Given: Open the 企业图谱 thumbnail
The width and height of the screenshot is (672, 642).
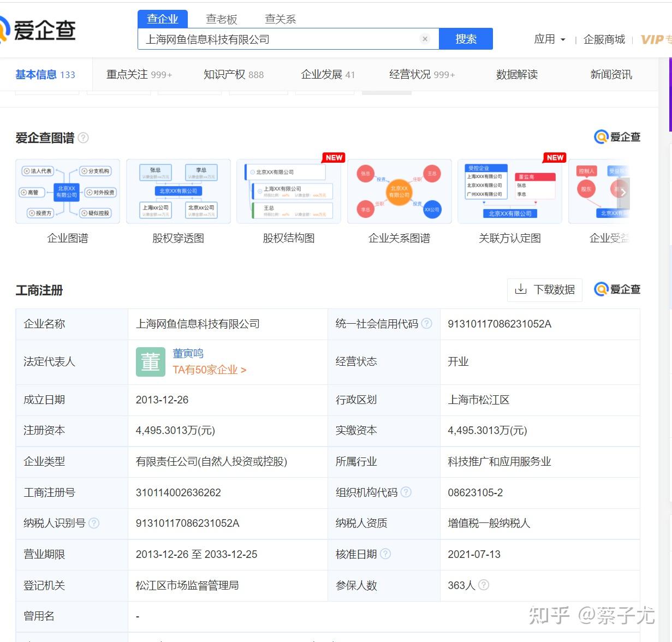Looking at the screenshot, I should point(68,192).
